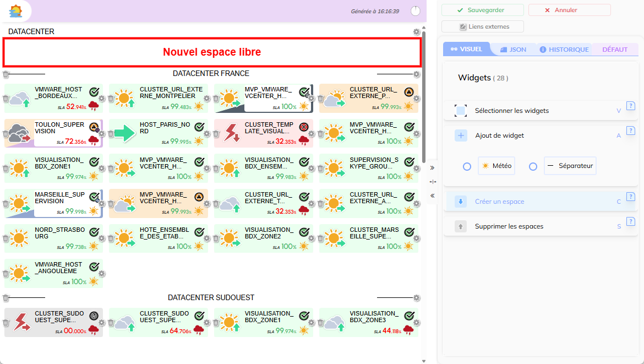644x364 pixels.
Task: Click trash icon beside HOST_PARIS_NORD widget
Action: coord(111,134)
